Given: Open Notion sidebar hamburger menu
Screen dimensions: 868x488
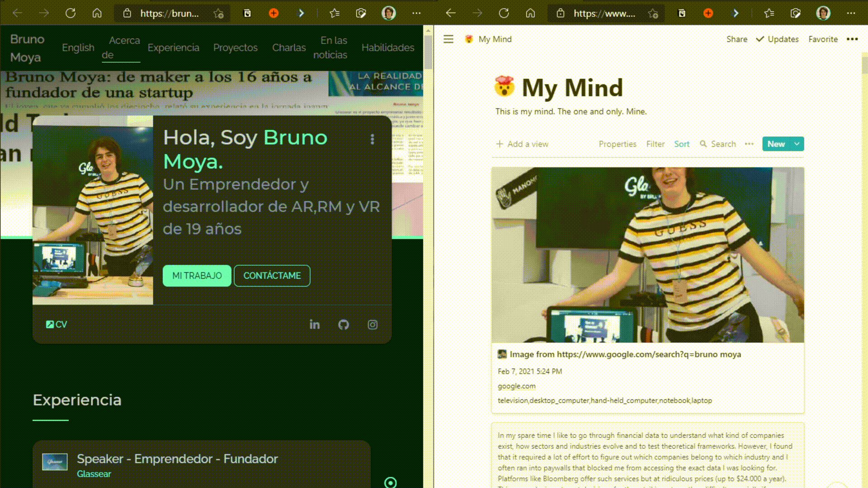Looking at the screenshot, I should [x=448, y=39].
